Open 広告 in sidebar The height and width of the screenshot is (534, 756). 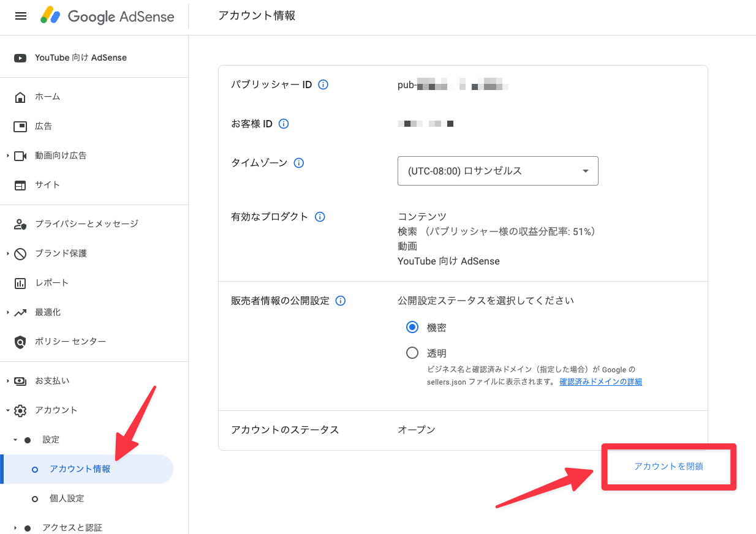pos(43,126)
